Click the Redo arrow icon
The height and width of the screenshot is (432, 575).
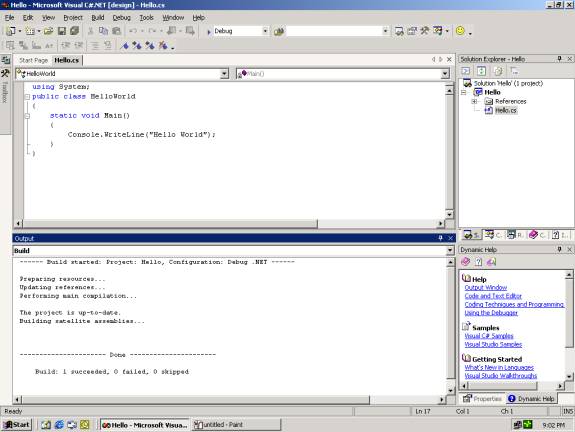pos(152,31)
